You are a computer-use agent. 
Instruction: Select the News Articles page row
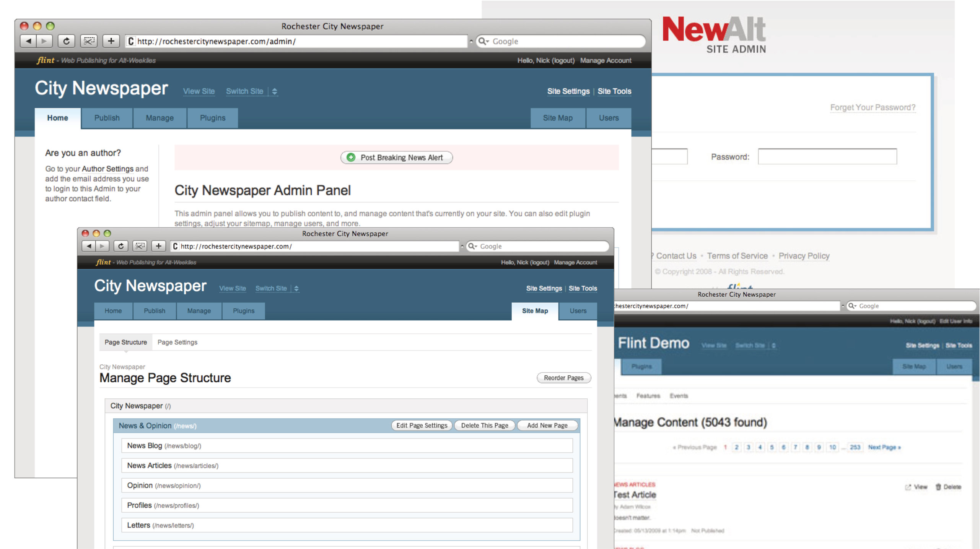pyautogui.click(x=347, y=466)
